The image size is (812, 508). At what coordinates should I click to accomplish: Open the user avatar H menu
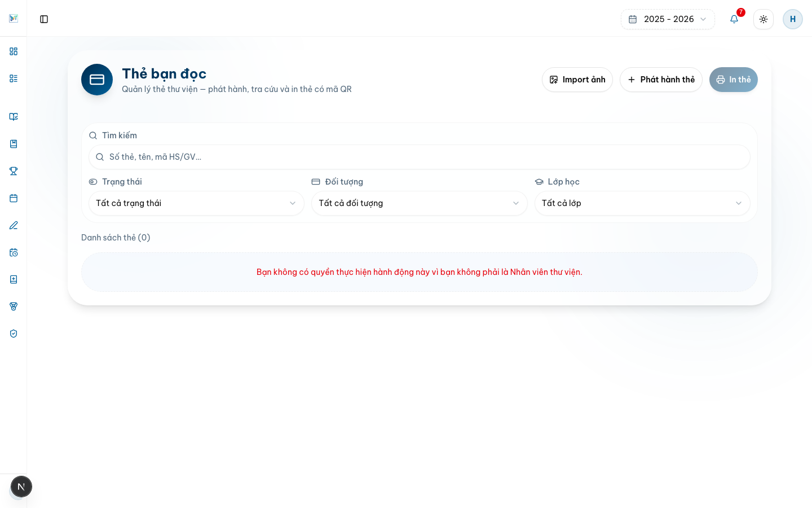coord(793,19)
